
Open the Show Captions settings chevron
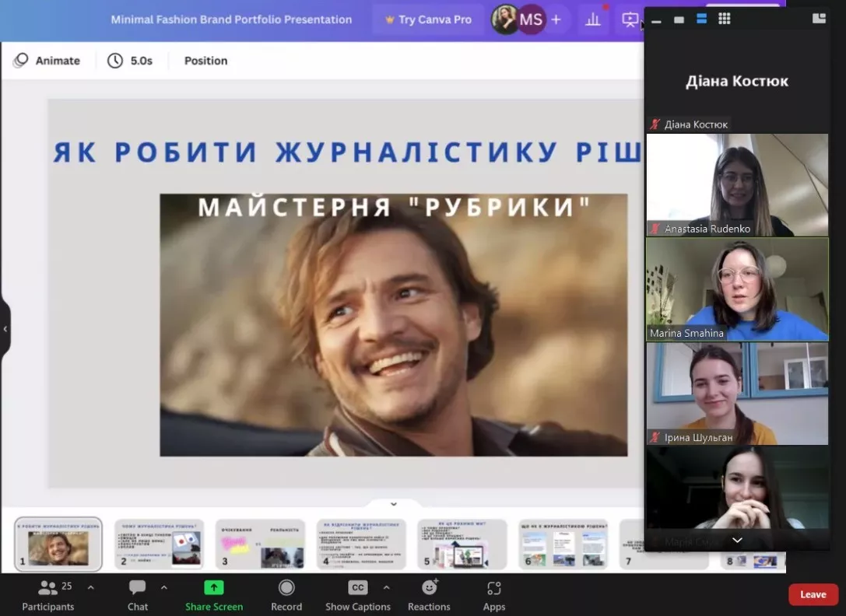[x=386, y=586]
